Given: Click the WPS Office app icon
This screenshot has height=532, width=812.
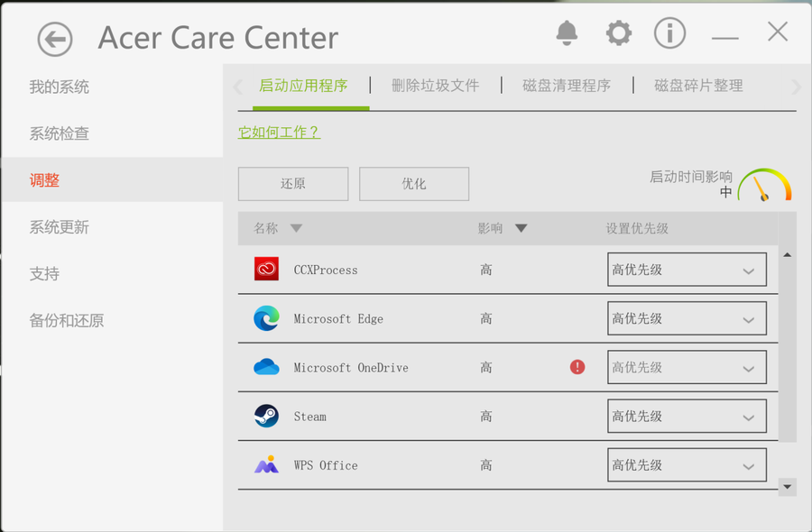Looking at the screenshot, I should click(266, 464).
